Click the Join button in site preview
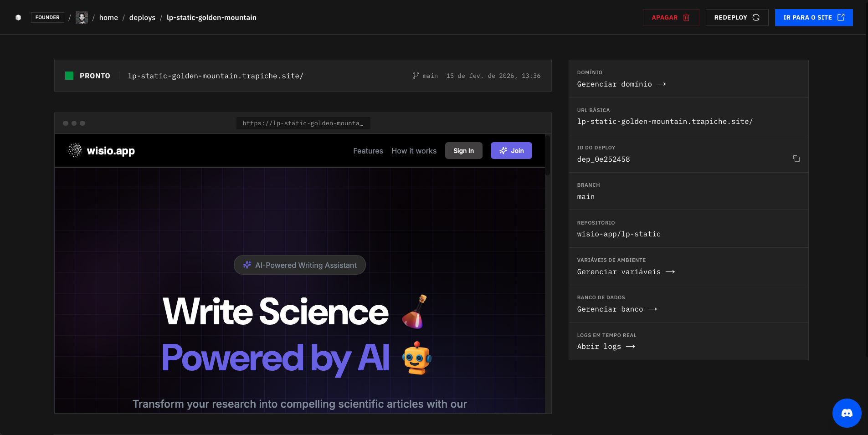 point(511,151)
